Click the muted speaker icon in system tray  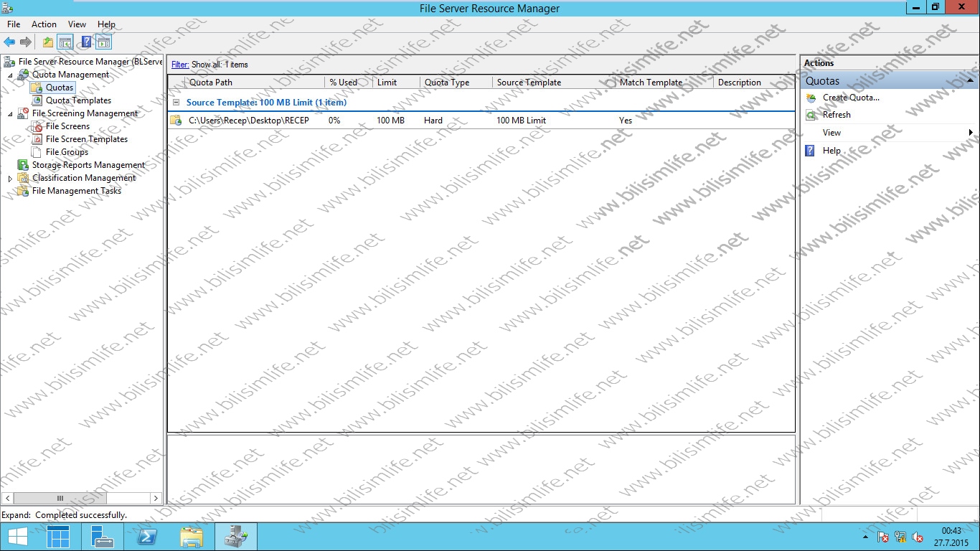coord(918,537)
